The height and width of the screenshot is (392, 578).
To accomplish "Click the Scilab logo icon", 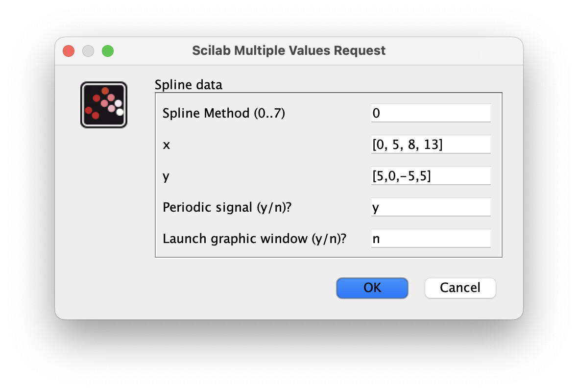I will [x=104, y=105].
